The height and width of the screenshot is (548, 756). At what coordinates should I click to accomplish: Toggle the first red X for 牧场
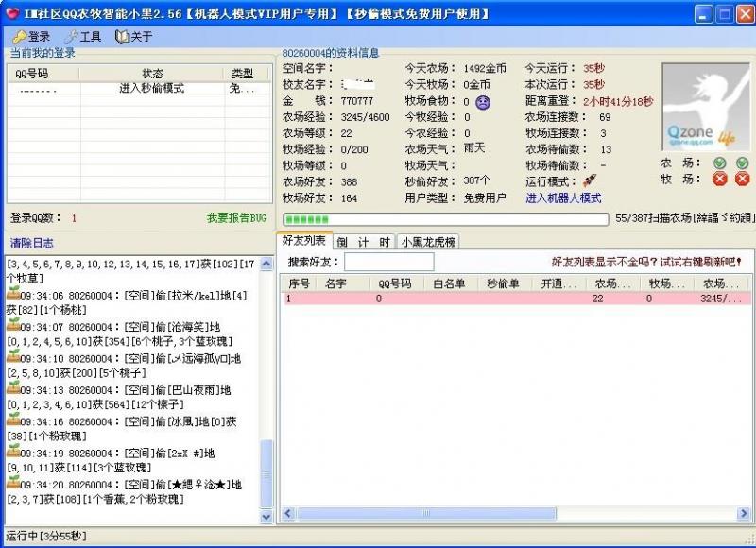pos(719,180)
